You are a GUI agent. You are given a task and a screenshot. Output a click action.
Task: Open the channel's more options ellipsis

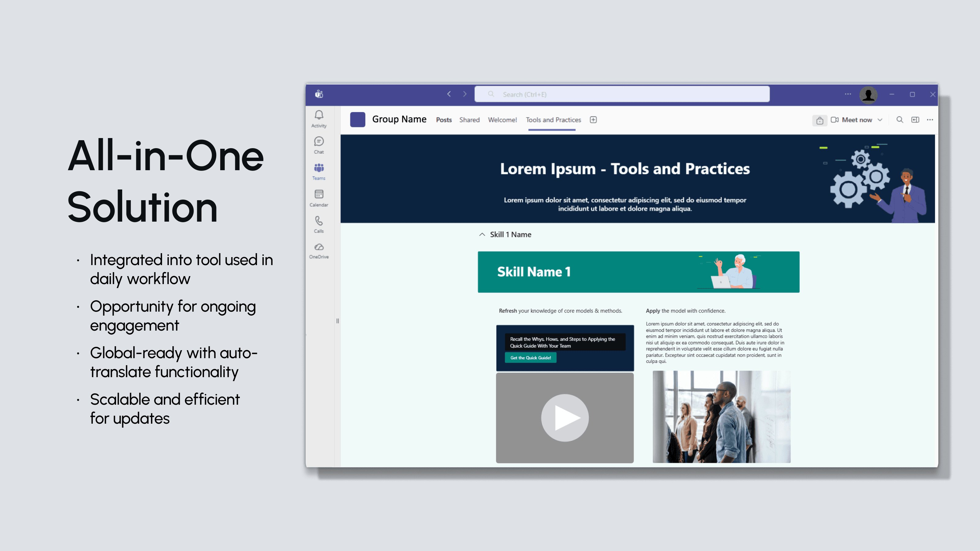930,120
